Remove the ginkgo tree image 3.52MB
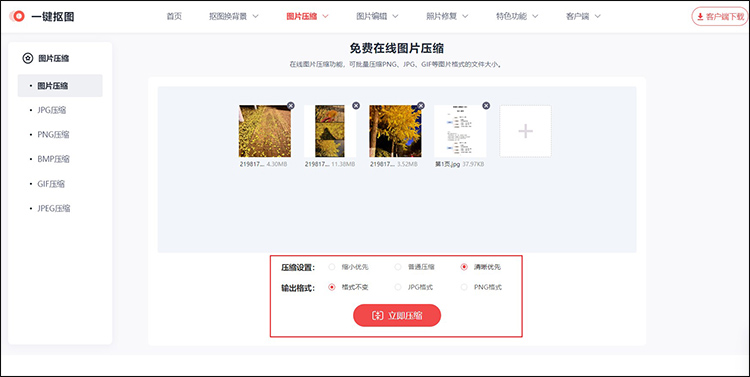 coord(421,106)
